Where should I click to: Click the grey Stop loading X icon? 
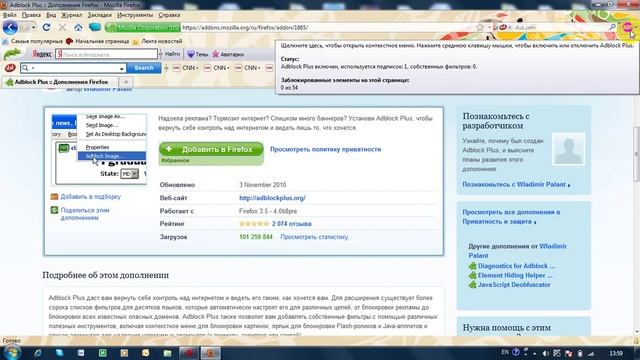(x=62, y=27)
